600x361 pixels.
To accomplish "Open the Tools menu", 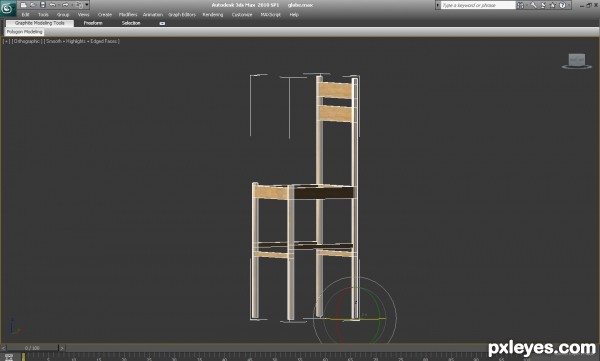I will tap(43, 15).
